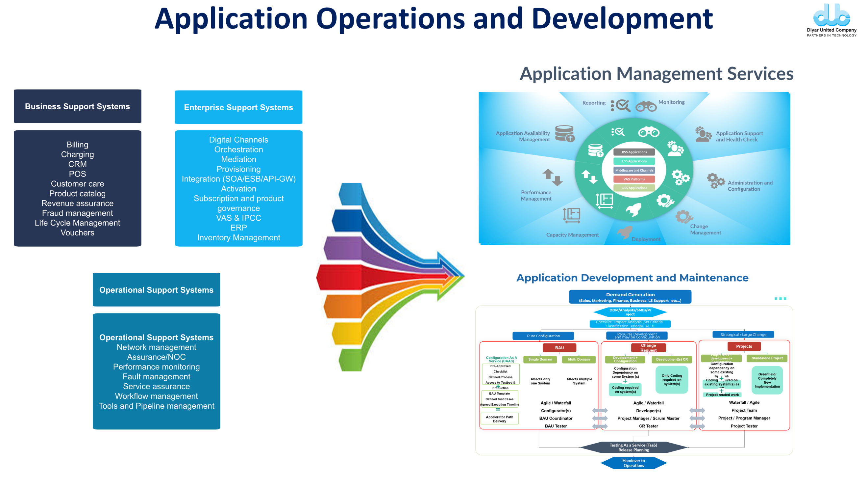Click the VAS Platforms red bar
The image size is (868, 489).
(634, 179)
